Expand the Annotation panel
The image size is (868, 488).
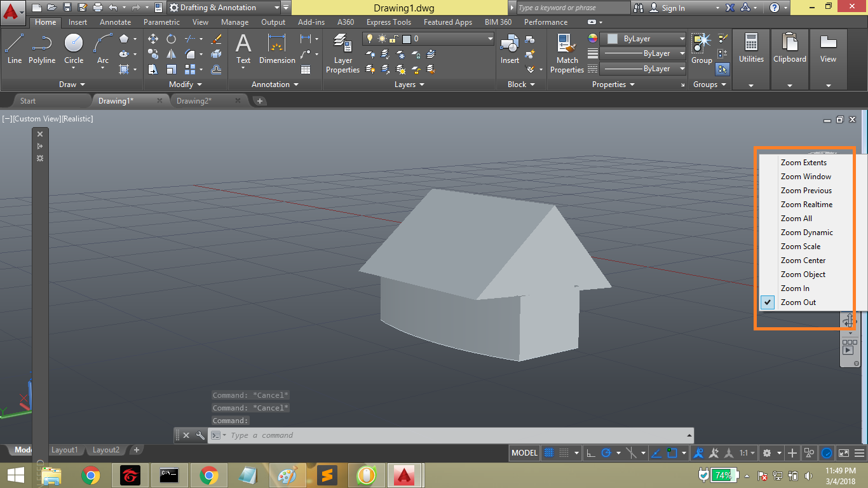(x=275, y=85)
